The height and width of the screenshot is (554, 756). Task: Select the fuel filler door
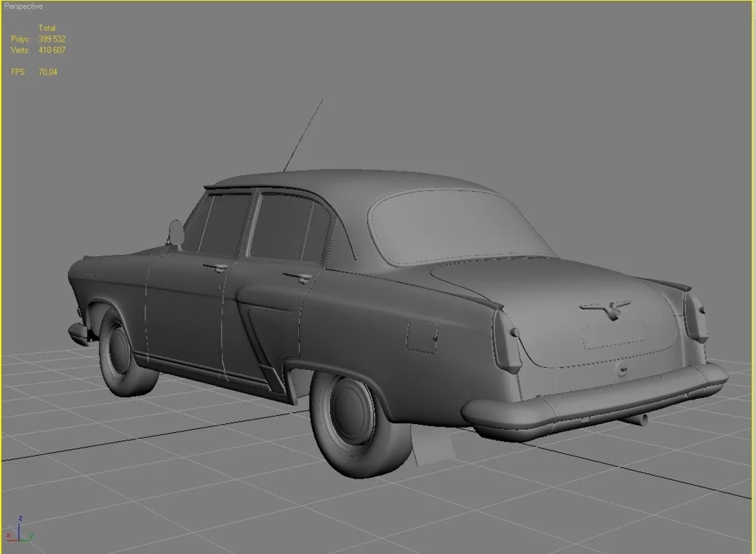click(x=422, y=336)
